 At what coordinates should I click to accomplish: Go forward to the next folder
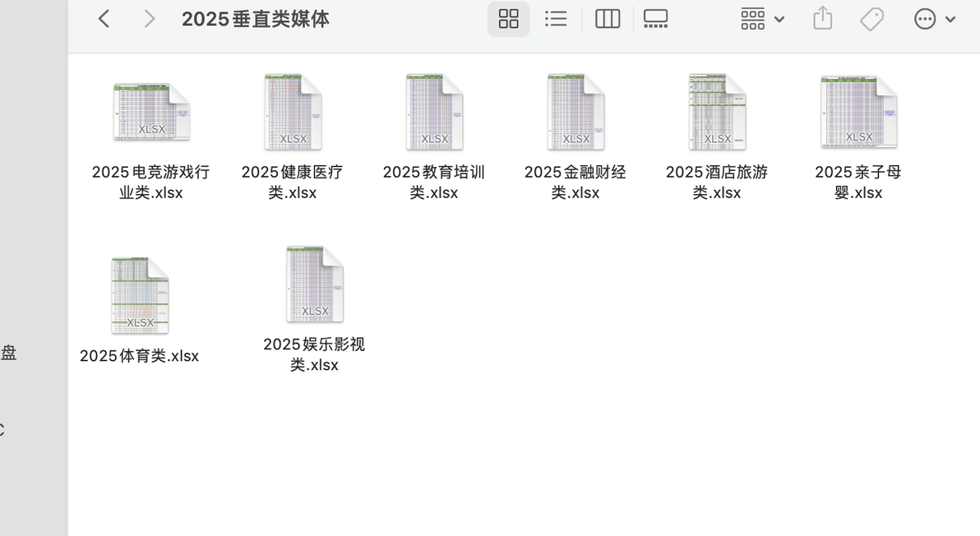coord(149,19)
